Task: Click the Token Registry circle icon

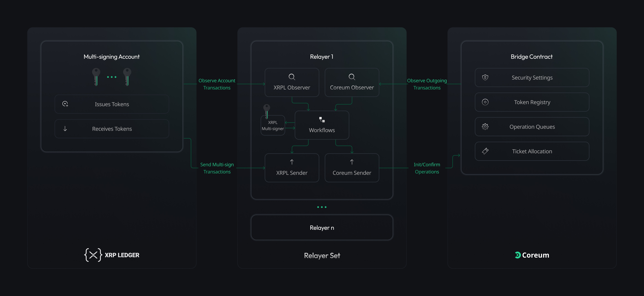Action: (485, 102)
